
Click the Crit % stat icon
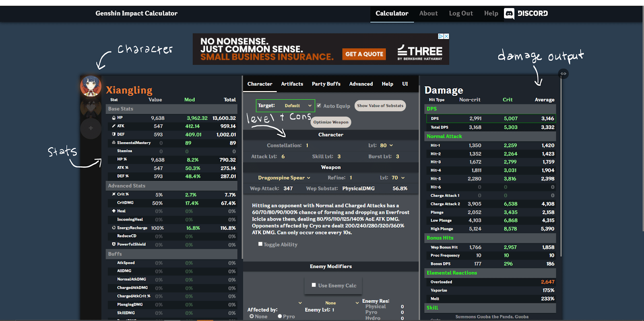coord(114,194)
